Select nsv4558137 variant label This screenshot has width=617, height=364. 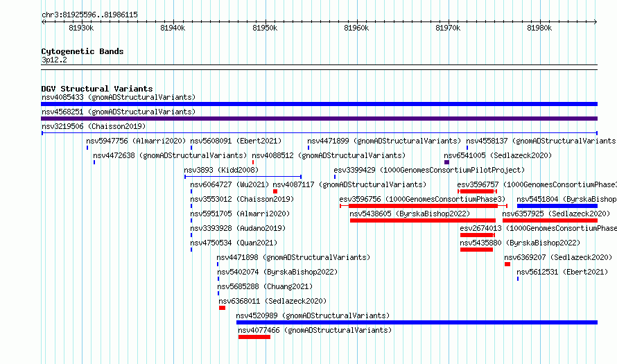[541, 141]
